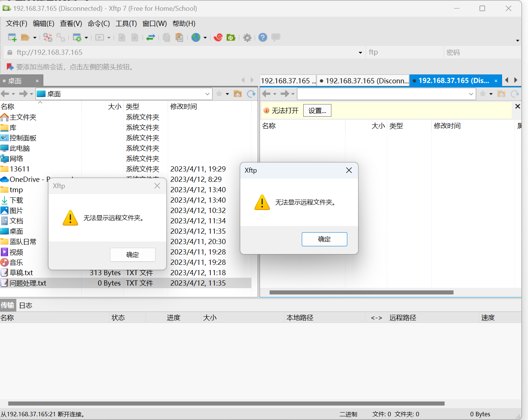This screenshot has width=528, height=420.
Task: Refresh the local 桌面 pane
Action: click(251, 94)
